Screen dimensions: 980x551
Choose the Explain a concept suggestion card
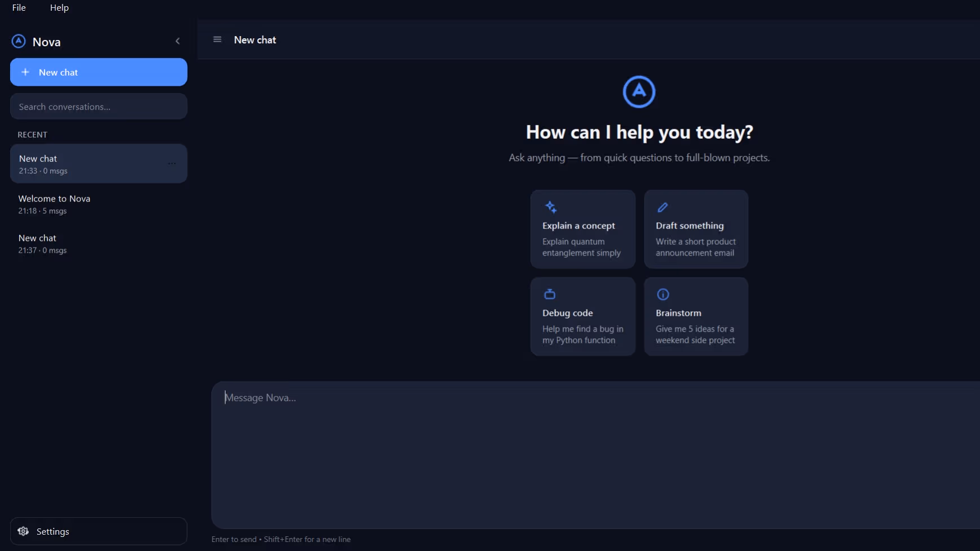pos(583,229)
